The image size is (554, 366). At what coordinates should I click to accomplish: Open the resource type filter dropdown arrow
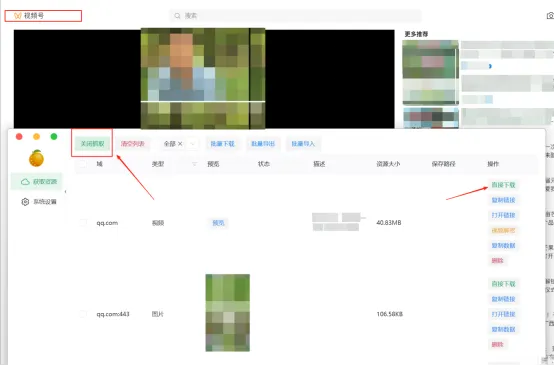coord(193,144)
